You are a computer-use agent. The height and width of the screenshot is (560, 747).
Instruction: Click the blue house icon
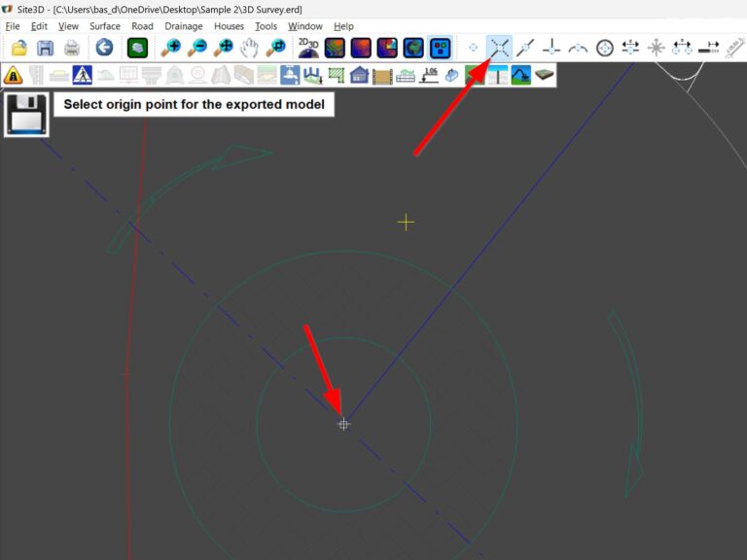pyautogui.click(x=359, y=75)
